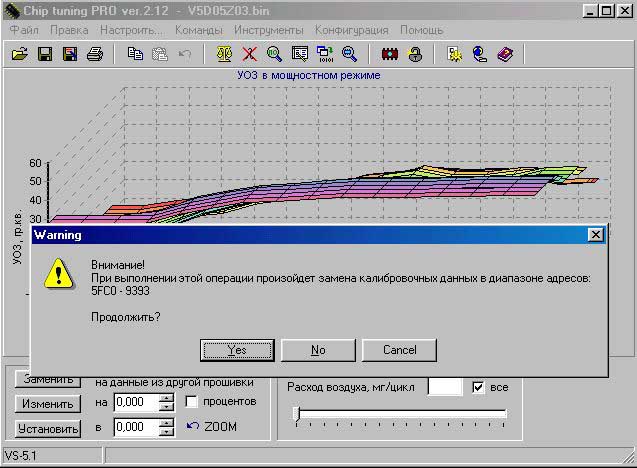Click the green magnifier search icon
The image size is (637, 468).
(x=274, y=54)
